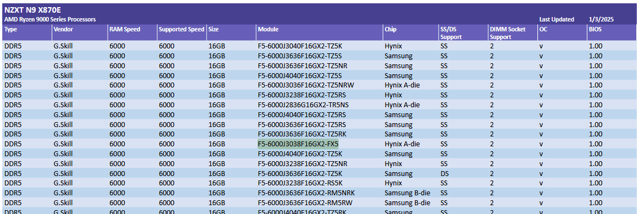Click the SS/DS Support column header
This screenshot has width=644, height=214.
point(451,33)
